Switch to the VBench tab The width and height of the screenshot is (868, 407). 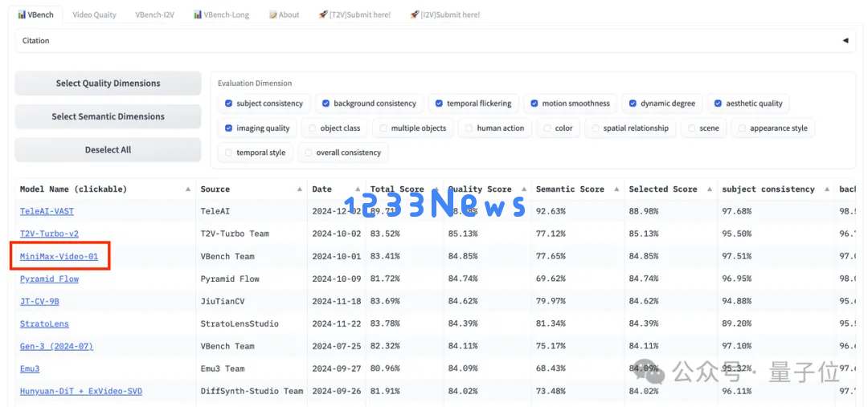[36, 15]
